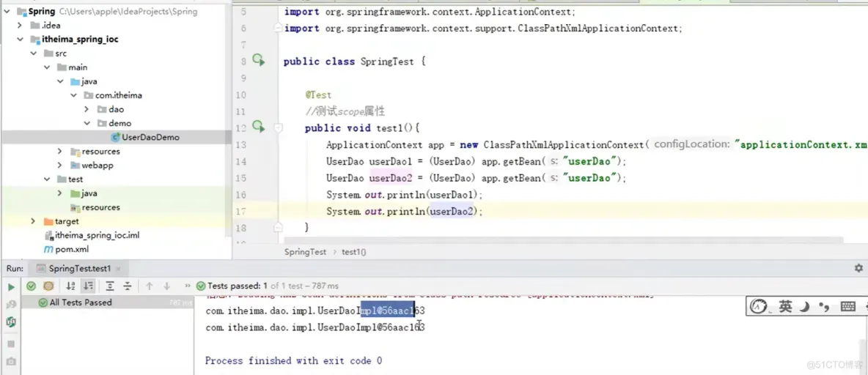Toggle sort tests alphabetically

(70, 286)
